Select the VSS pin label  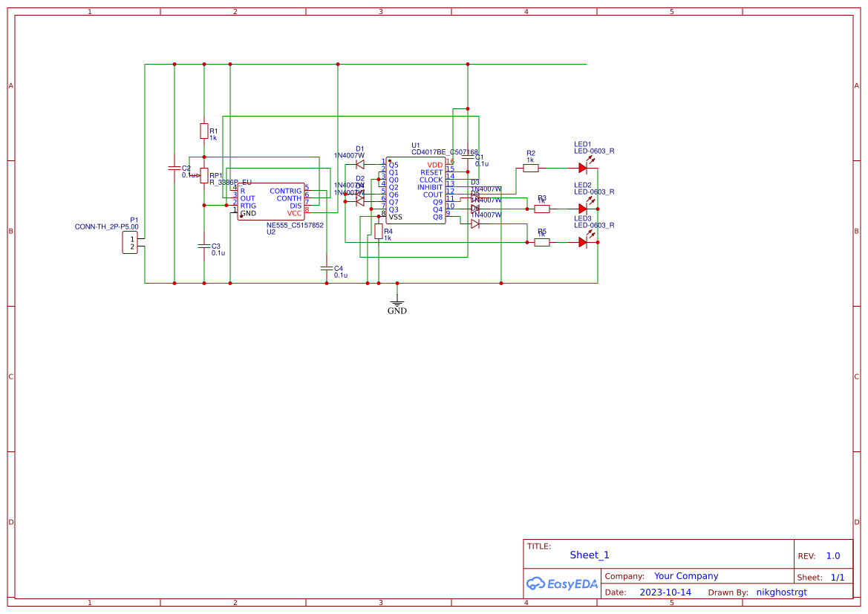point(395,217)
